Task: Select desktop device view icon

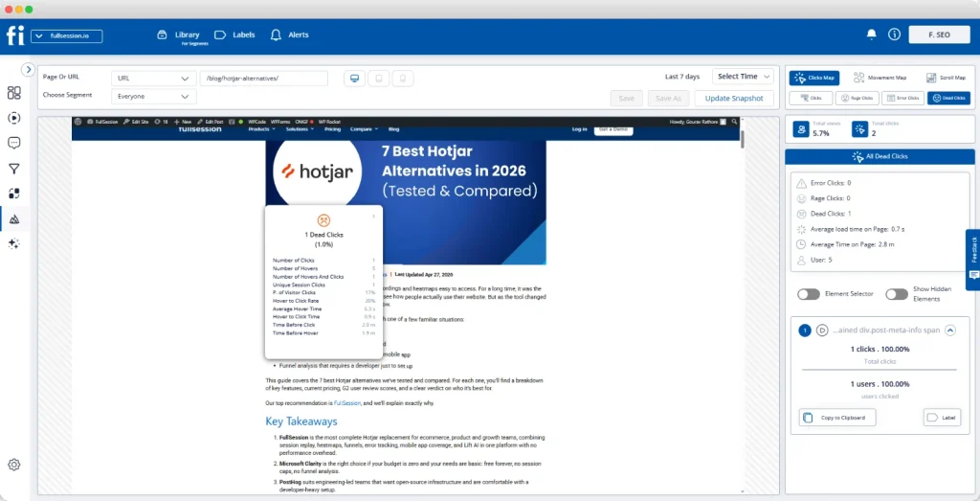Action: point(354,79)
